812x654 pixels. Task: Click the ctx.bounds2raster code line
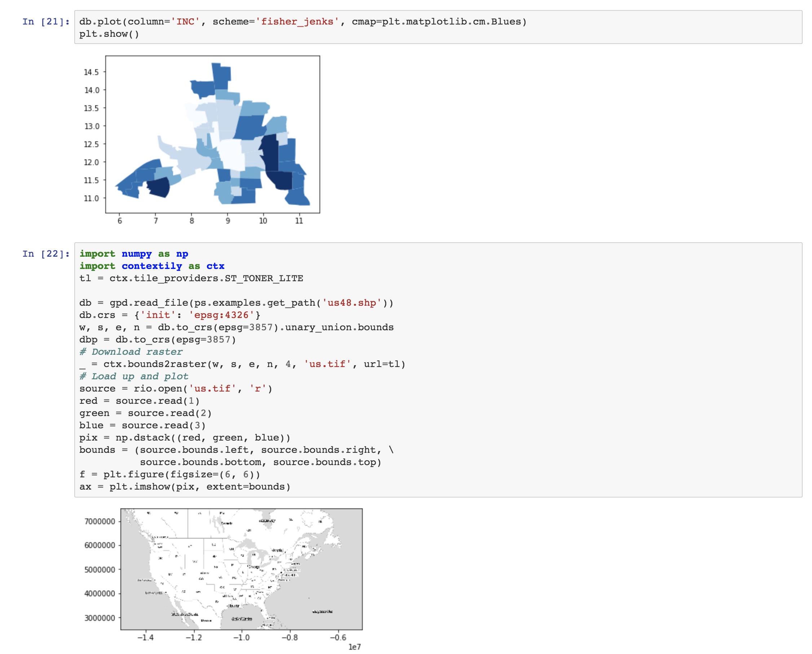click(242, 364)
